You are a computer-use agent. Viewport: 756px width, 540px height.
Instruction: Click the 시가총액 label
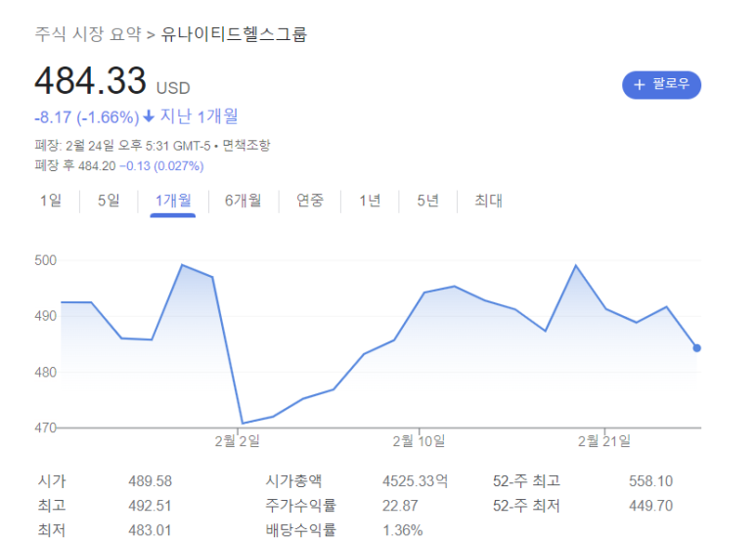(x=293, y=481)
